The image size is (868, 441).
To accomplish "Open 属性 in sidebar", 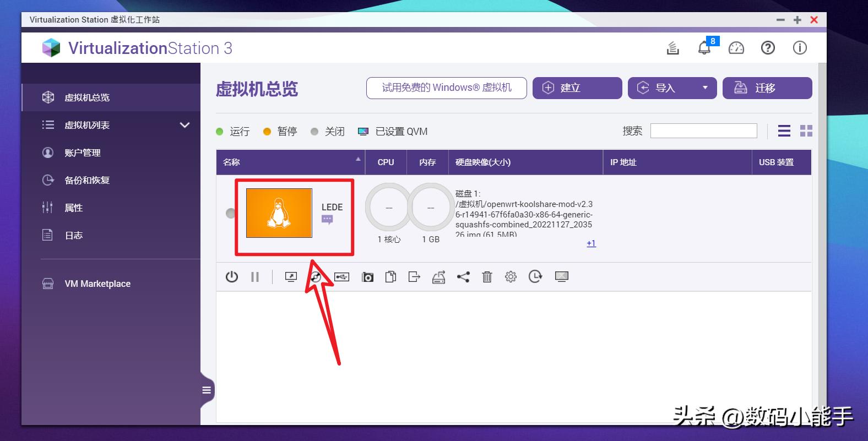I will [x=111, y=208].
